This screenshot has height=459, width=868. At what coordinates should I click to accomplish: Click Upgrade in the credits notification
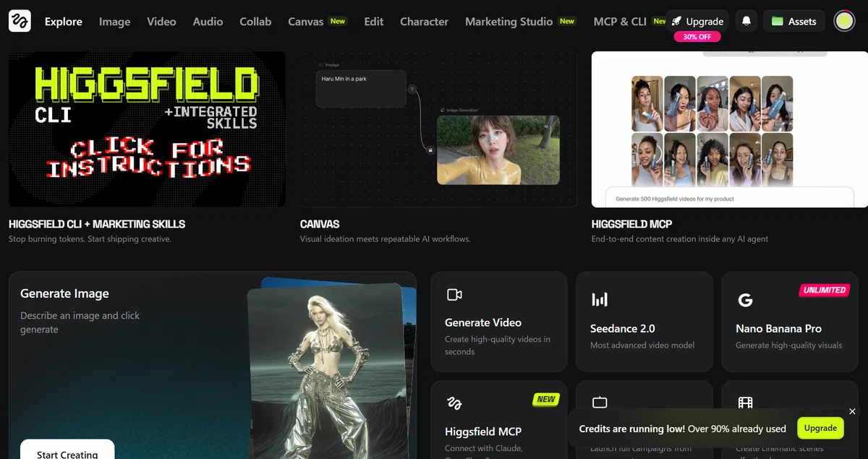[820, 428]
